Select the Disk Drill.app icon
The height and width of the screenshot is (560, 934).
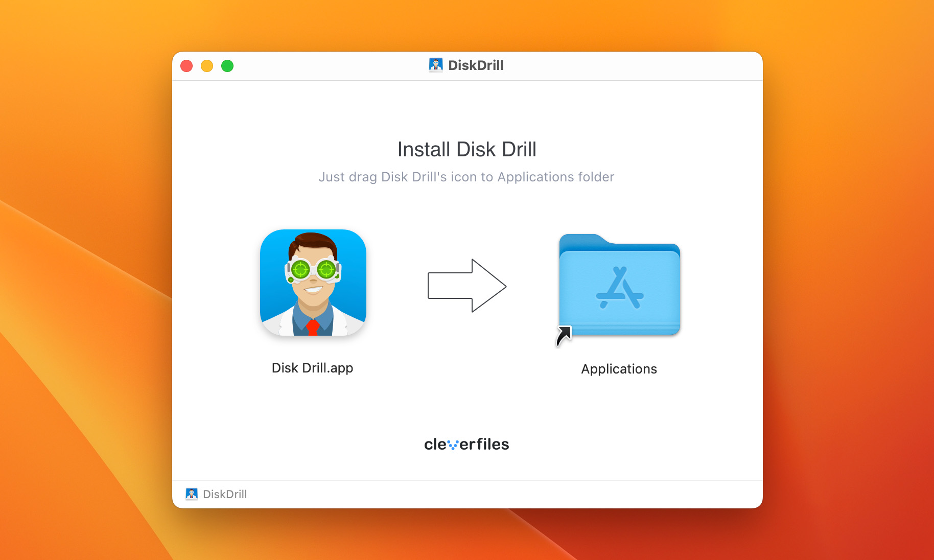(x=313, y=283)
